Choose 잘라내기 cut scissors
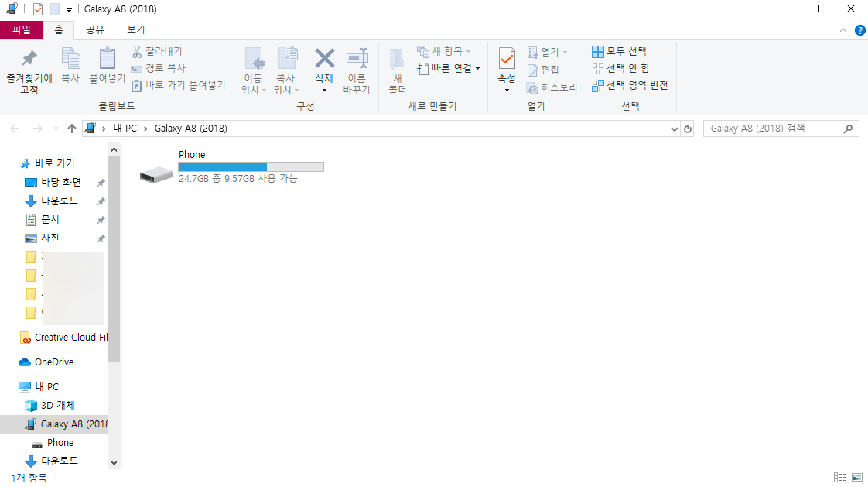This screenshot has width=868, height=487. pyautogui.click(x=157, y=52)
